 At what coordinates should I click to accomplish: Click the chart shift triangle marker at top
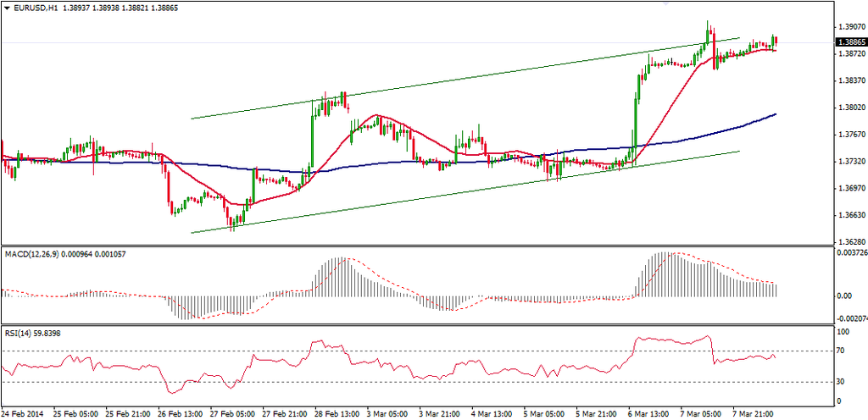[812, 4]
